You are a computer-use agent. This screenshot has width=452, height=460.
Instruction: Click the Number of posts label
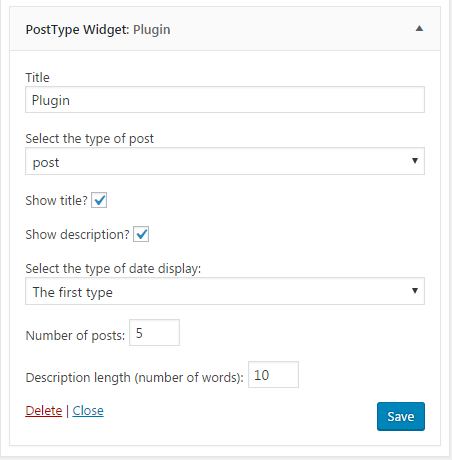coord(75,335)
